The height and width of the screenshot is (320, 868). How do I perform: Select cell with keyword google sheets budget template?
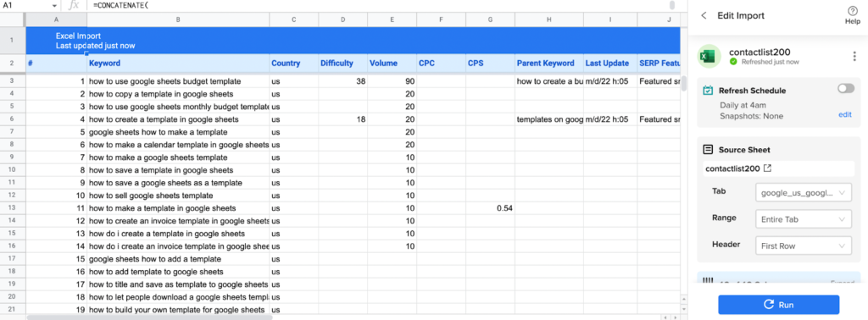click(x=178, y=81)
